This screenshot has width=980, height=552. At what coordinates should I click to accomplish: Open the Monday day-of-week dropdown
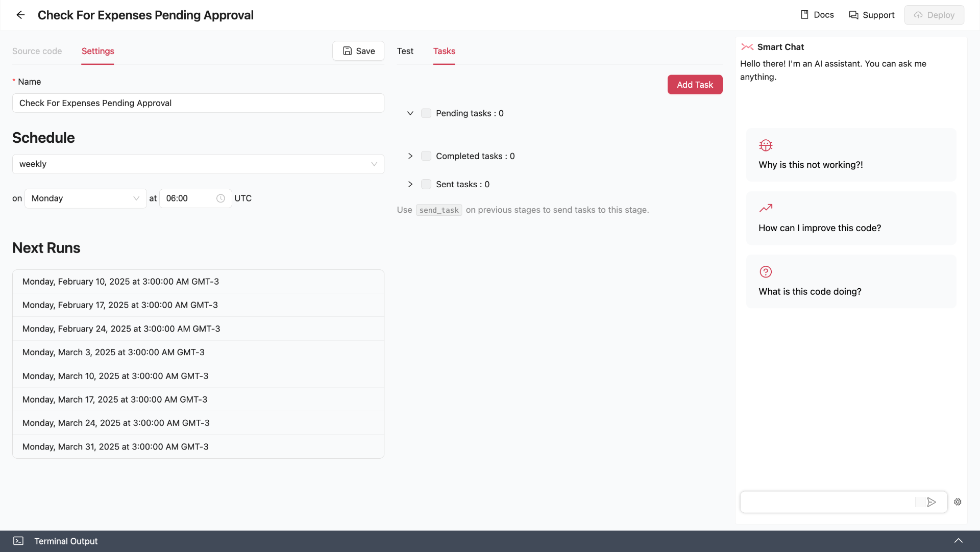pyautogui.click(x=86, y=198)
